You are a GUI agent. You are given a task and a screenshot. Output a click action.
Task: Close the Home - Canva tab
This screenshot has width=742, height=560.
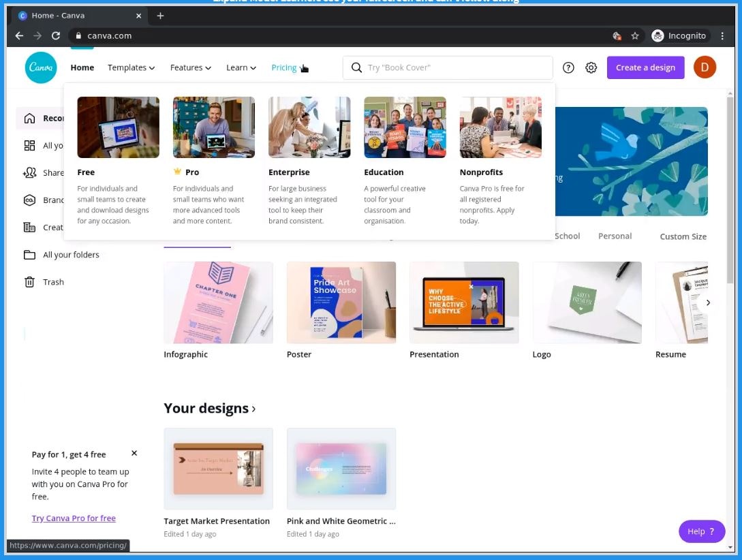138,16
